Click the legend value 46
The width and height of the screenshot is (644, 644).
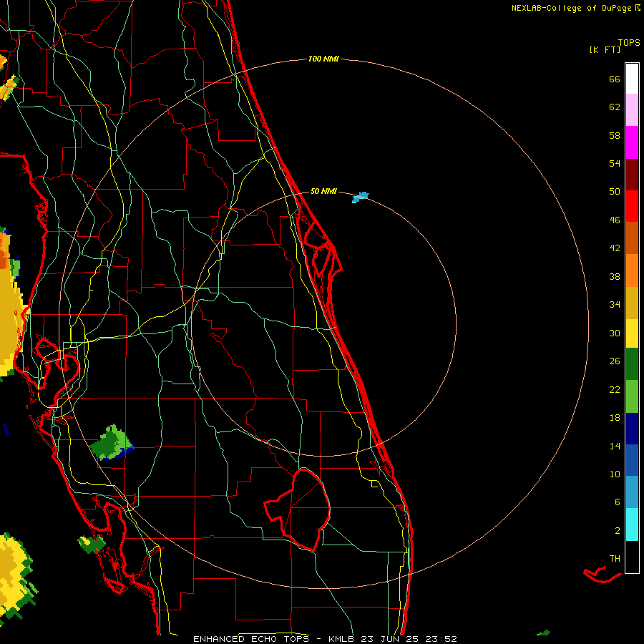tap(615, 220)
